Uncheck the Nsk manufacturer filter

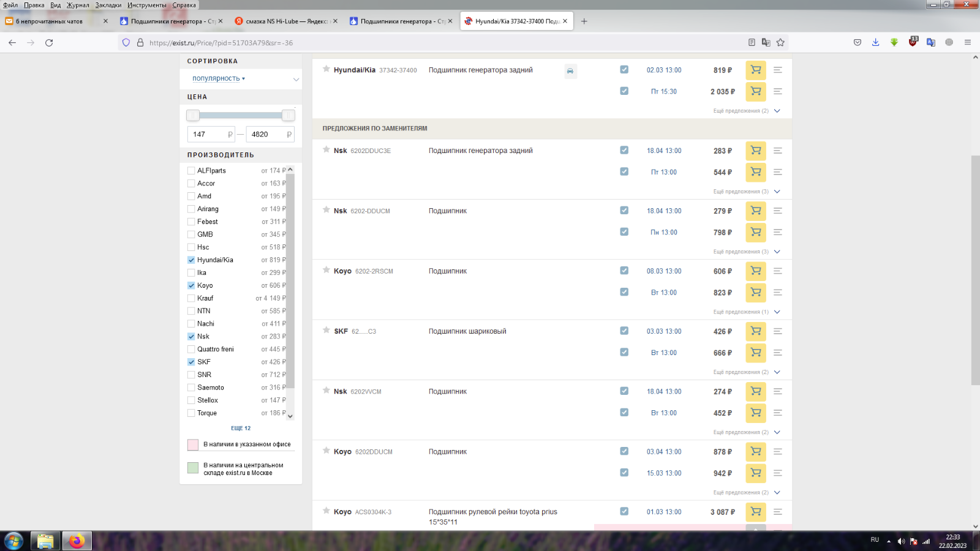(191, 337)
